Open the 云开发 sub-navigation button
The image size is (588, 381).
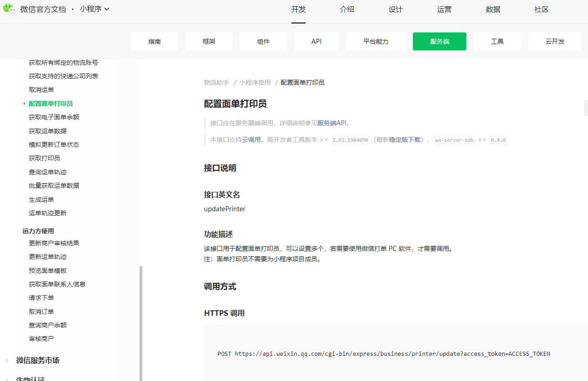pyautogui.click(x=555, y=41)
